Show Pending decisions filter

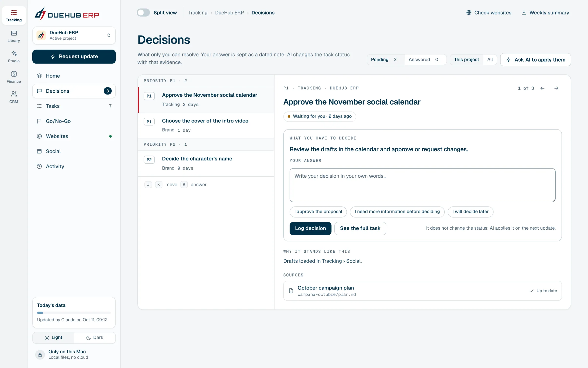pyautogui.click(x=385, y=60)
